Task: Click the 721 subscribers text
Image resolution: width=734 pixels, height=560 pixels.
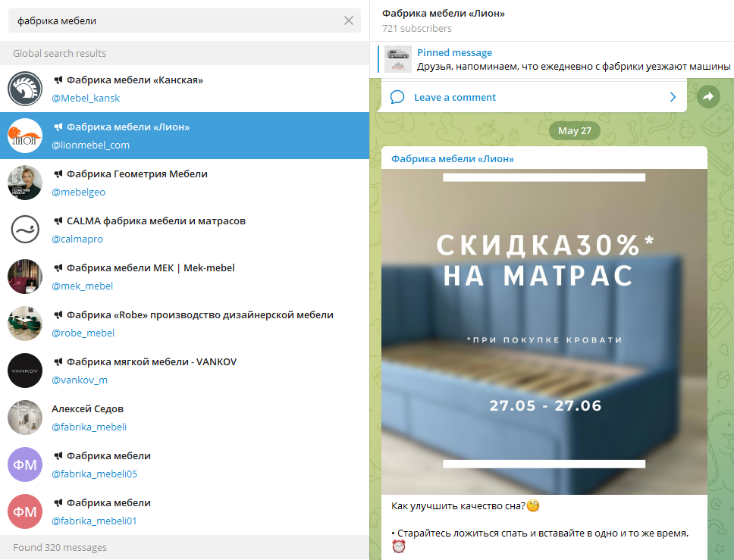Action: (416, 29)
